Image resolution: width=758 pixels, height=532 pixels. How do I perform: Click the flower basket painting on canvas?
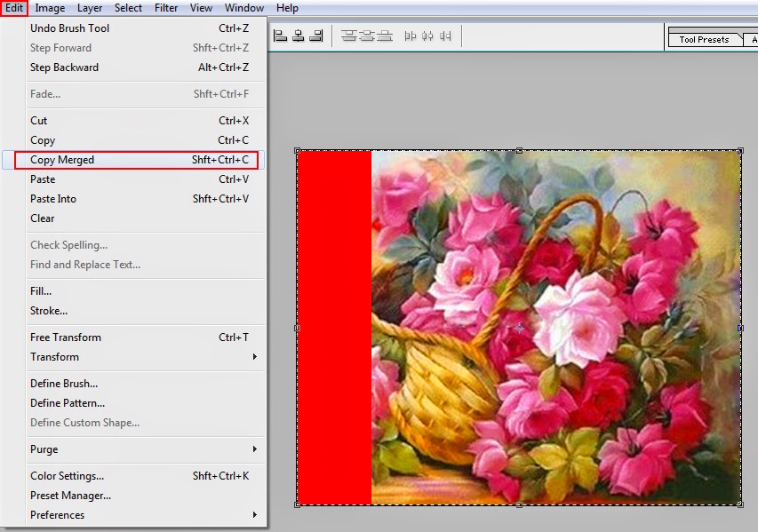point(556,328)
